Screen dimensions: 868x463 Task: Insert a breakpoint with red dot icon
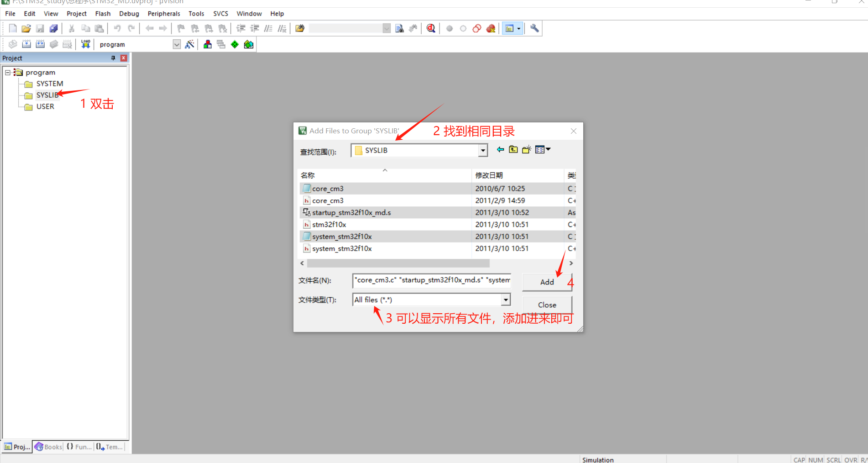click(x=450, y=28)
